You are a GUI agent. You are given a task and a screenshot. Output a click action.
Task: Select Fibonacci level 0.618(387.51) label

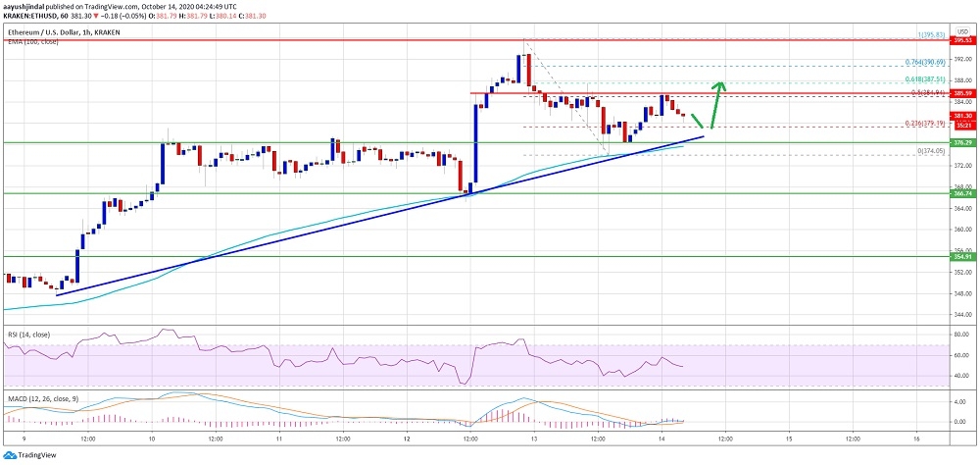(927, 78)
